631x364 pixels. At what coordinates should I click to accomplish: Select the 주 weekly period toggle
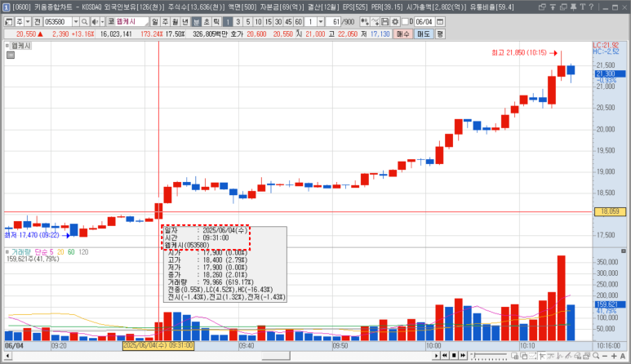pyautogui.click(x=165, y=22)
